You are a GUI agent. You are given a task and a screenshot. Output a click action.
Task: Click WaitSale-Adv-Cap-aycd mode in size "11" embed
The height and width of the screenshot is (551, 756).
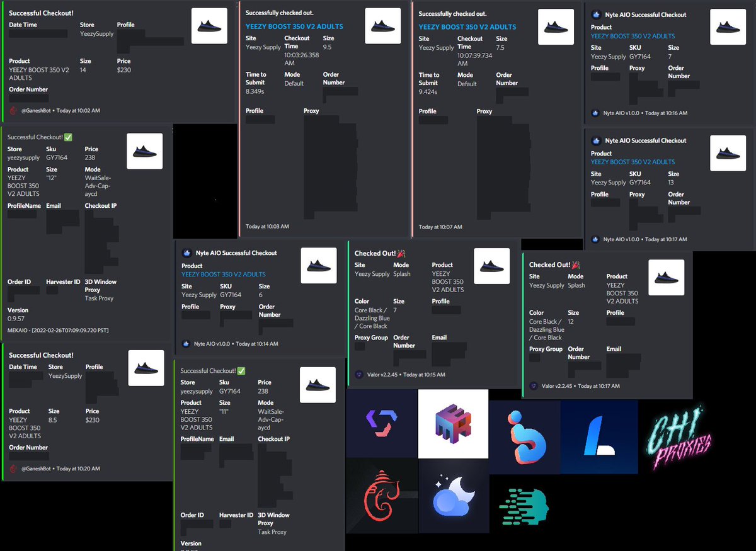(x=272, y=419)
